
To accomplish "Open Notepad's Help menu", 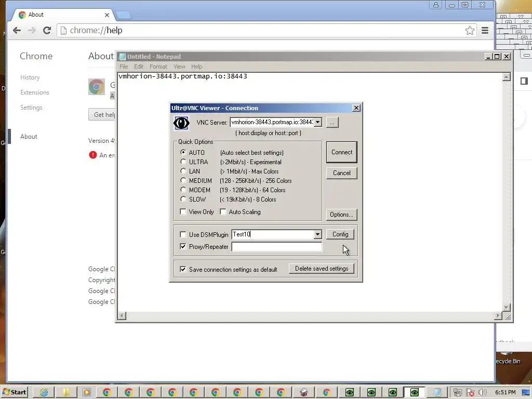I will [197, 66].
